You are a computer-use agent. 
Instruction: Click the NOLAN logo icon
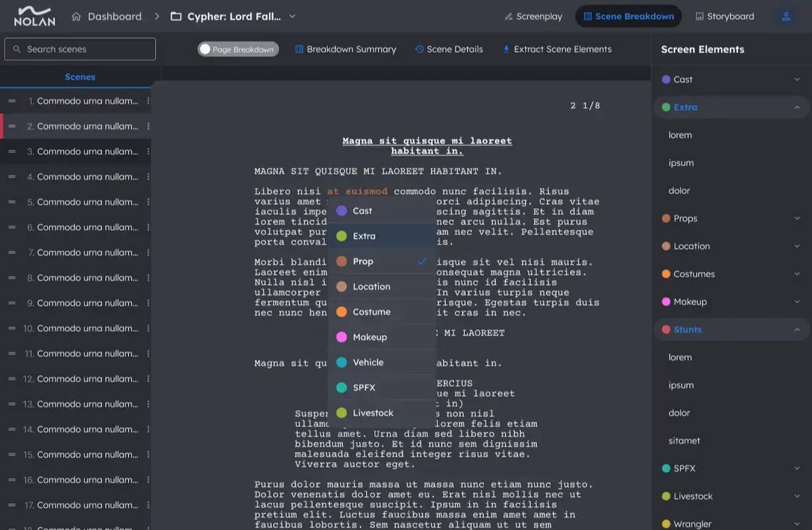[34, 15]
